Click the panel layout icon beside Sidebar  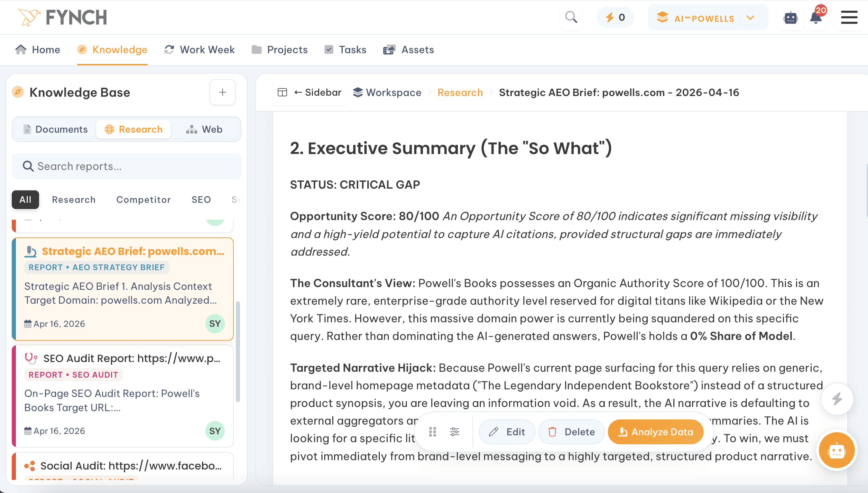coord(282,92)
